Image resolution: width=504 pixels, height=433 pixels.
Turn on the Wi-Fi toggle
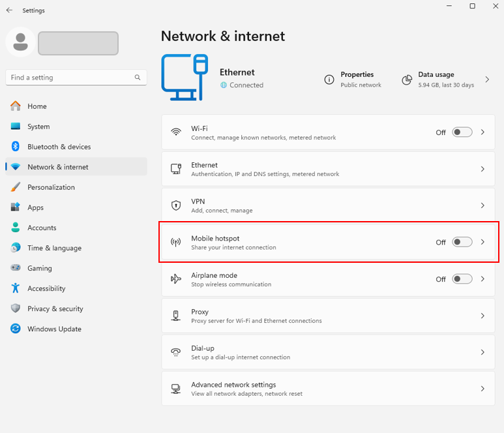[462, 132]
